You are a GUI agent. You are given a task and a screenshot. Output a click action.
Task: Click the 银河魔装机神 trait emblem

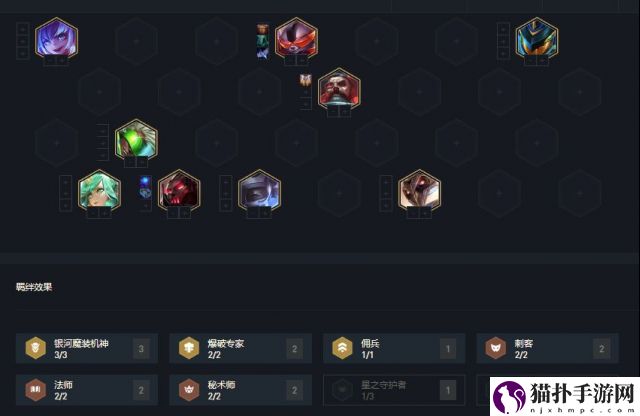pyautogui.click(x=36, y=348)
